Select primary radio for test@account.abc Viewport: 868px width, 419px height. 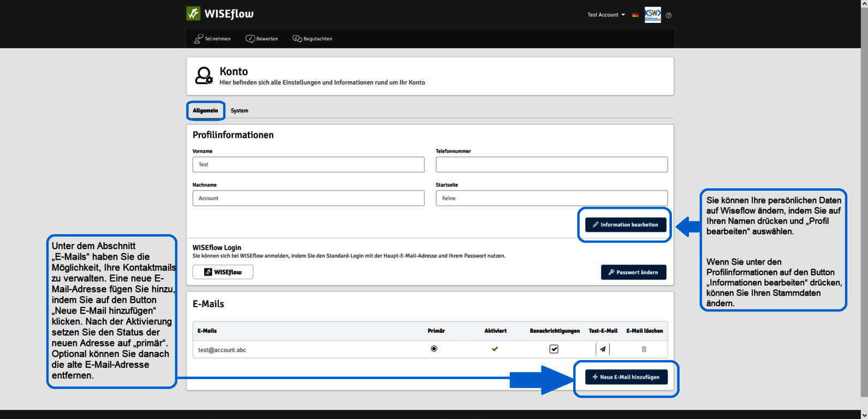click(x=434, y=349)
